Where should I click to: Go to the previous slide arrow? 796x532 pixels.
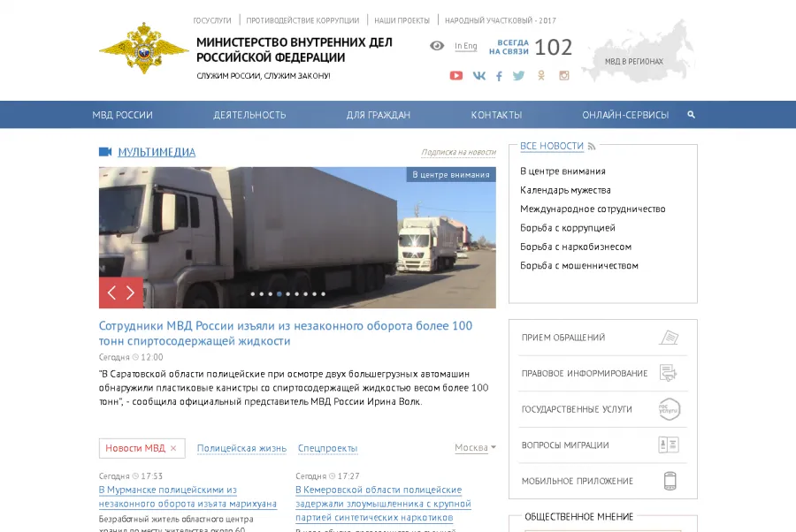(x=111, y=293)
